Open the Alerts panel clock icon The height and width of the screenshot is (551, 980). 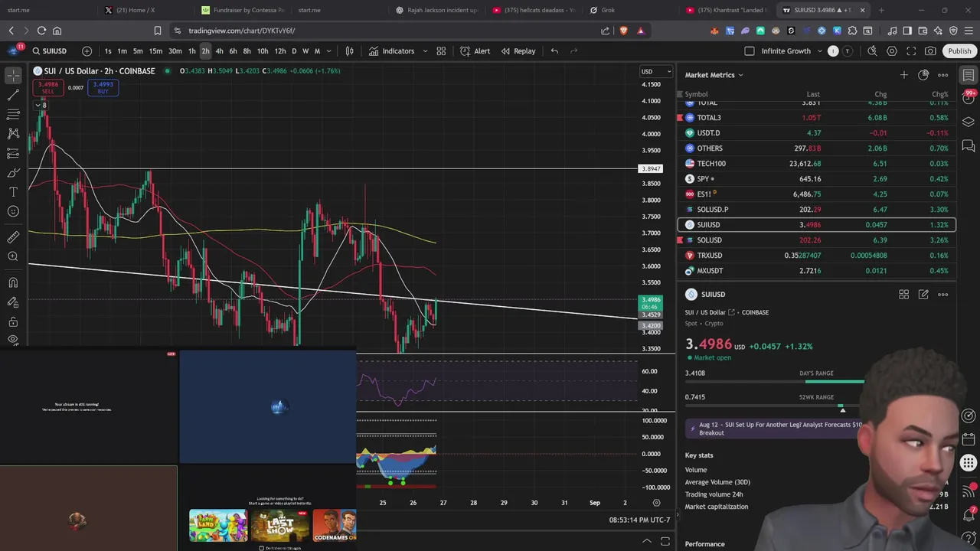coord(969,97)
